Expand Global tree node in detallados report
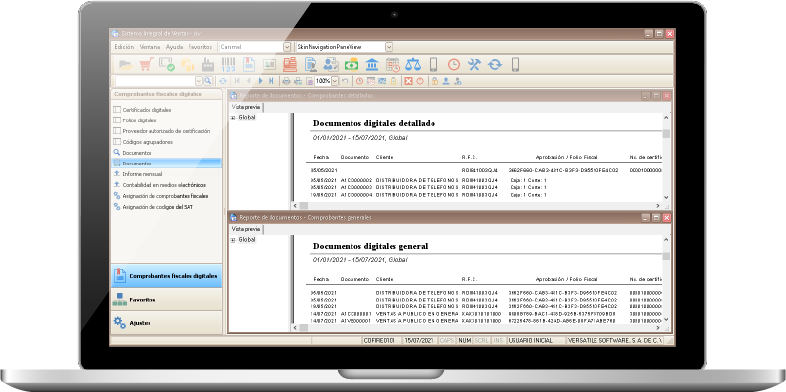The width and height of the screenshot is (786, 392). point(233,118)
